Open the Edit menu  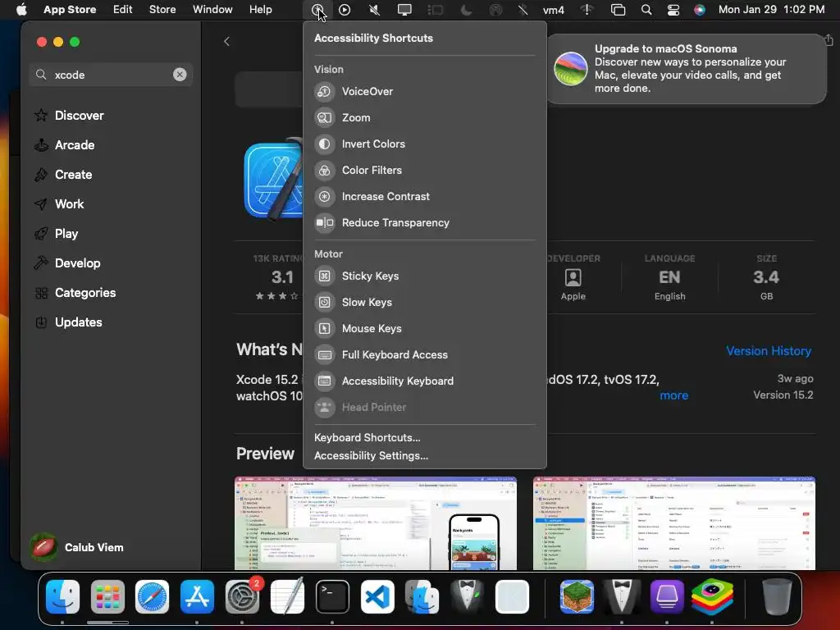click(123, 10)
